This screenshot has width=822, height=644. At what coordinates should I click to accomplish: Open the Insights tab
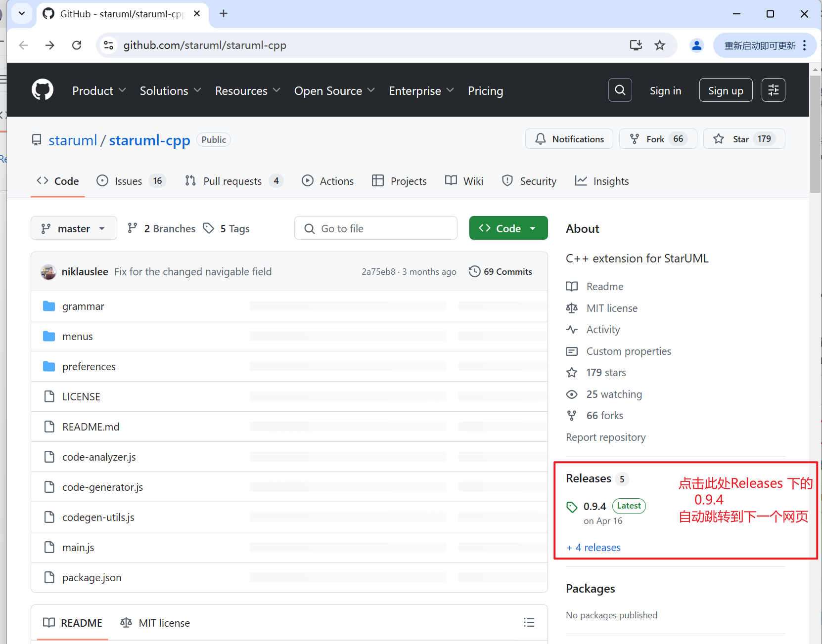(x=601, y=181)
